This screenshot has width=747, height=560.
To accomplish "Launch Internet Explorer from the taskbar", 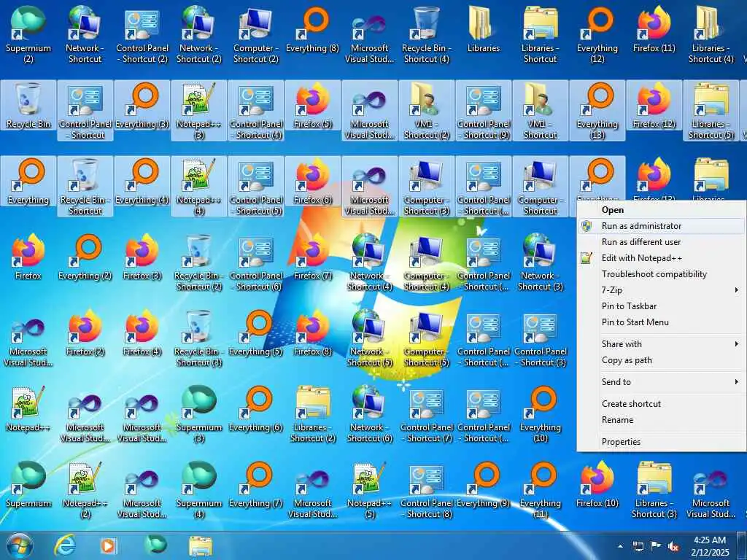I will coord(64,546).
